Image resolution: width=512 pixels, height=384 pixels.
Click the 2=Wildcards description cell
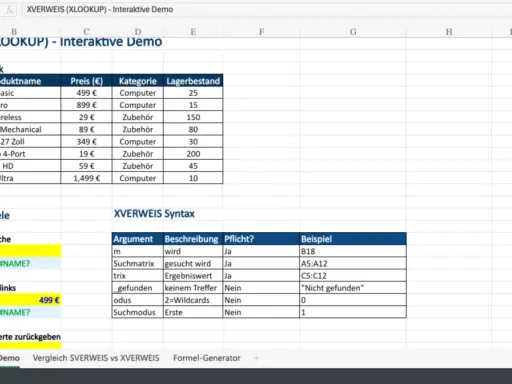click(193, 300)
